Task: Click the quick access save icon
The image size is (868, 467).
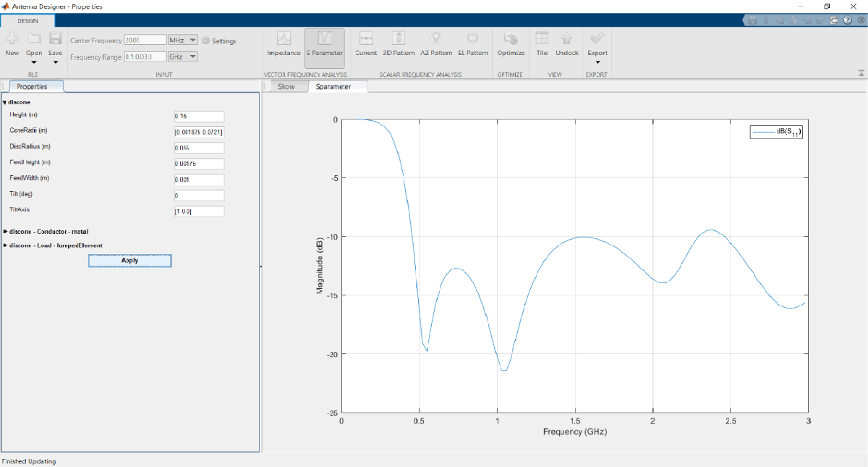Action: pyautogui.click(x=752, y=20)
